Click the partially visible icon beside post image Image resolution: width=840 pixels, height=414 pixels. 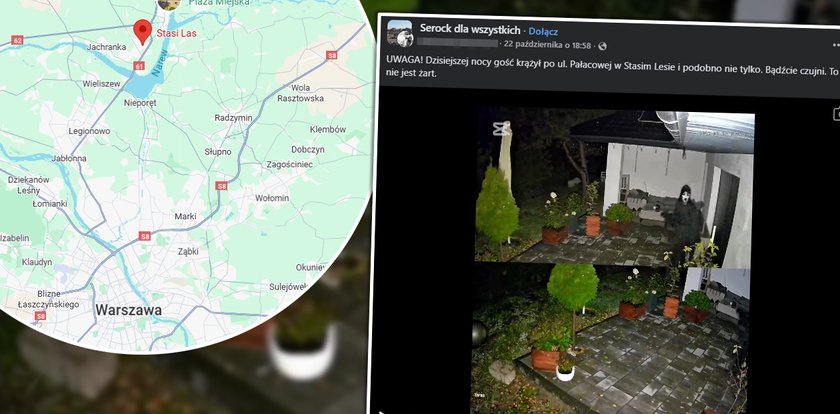[x=836, y=114]
